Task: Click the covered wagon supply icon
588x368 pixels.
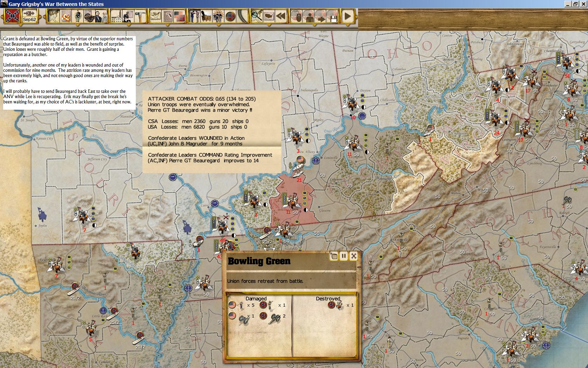Action: click(x=206, y=16)
